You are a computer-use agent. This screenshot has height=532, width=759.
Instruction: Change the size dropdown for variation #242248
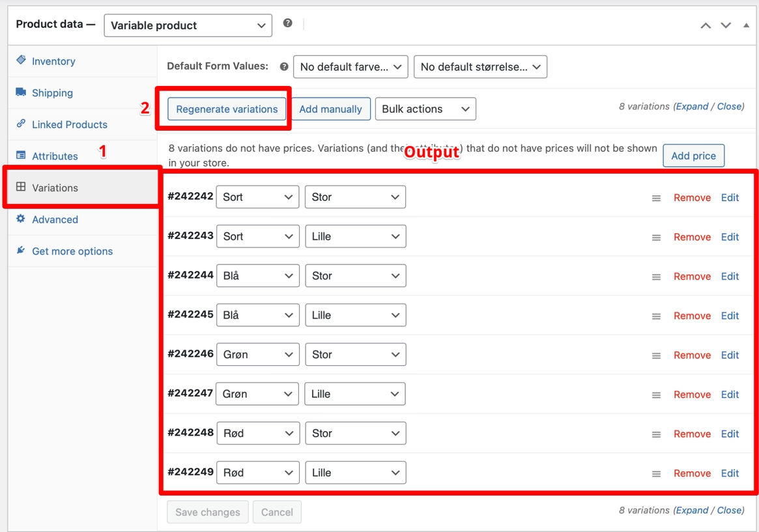355,434
